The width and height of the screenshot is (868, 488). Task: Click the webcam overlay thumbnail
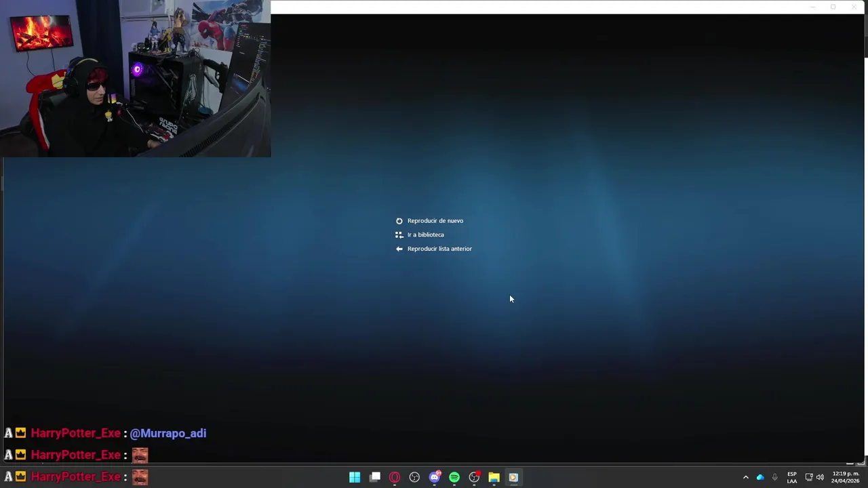[136, 79]
